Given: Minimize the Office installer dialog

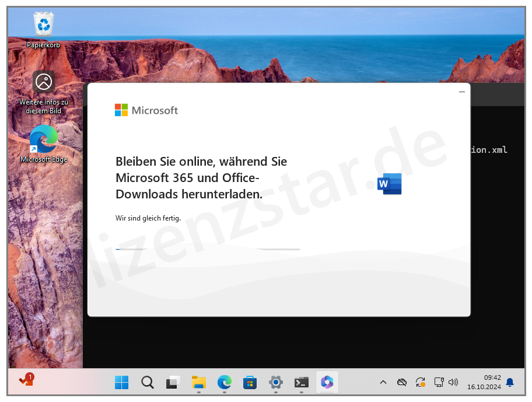Looking at the screenshot, I should coord(462,92).
